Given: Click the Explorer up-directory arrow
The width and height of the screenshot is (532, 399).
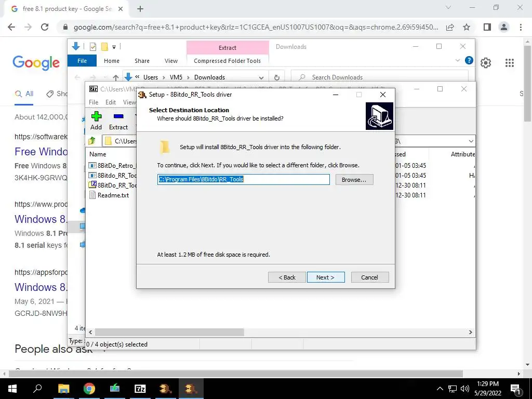Looking at the screenshot, I should click(x=116, y=77).
